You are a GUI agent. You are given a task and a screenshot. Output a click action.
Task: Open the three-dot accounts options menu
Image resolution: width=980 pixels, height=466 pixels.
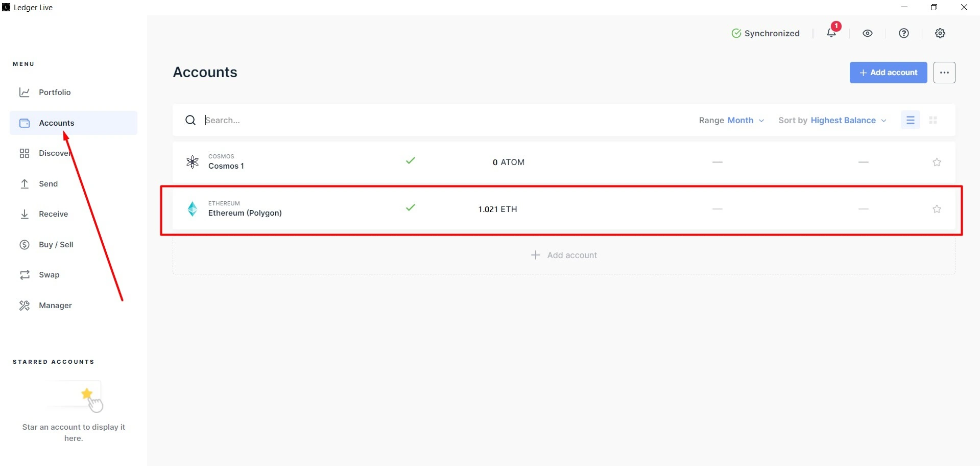point(944,73)
